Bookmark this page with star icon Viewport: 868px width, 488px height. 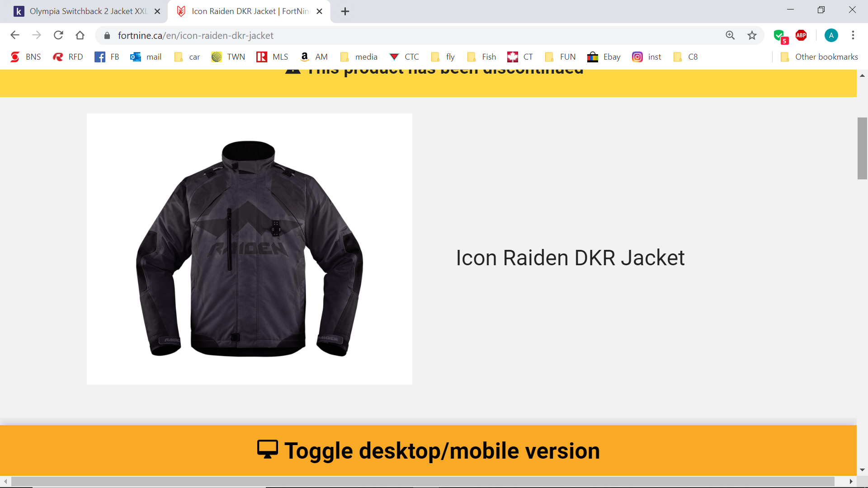752,35
